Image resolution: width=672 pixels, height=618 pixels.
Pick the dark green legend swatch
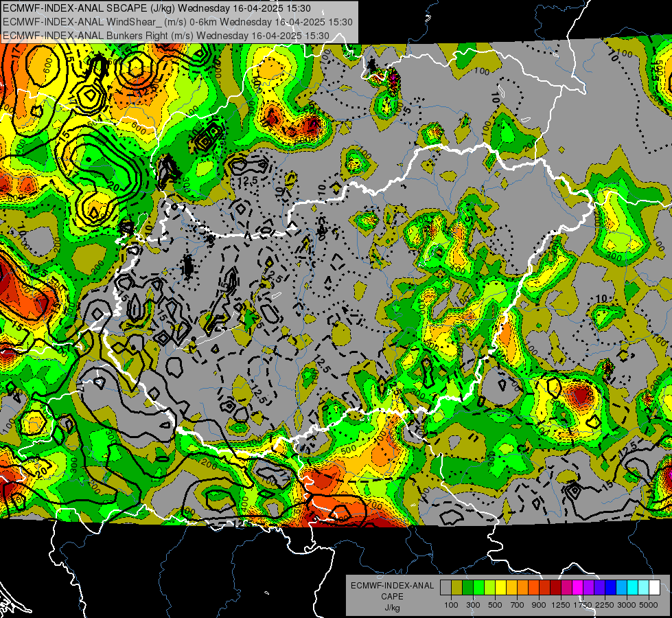pyautogui.click(x=467, y=588)
